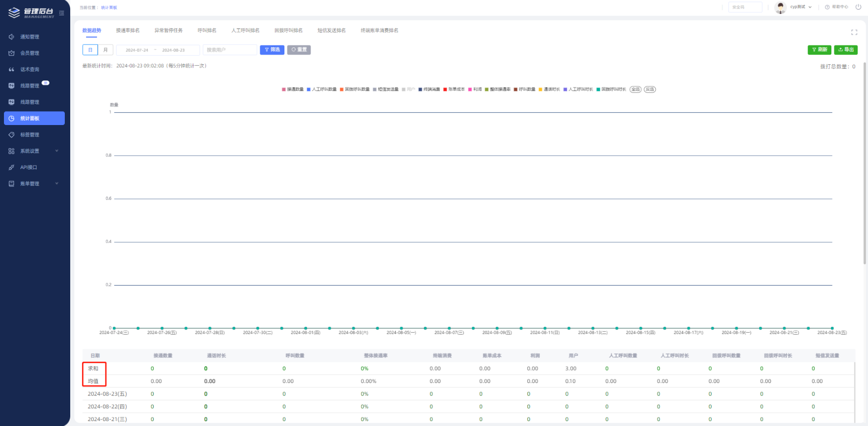Click the 会员管理 crown icon in sidebar

click(11, 53)
